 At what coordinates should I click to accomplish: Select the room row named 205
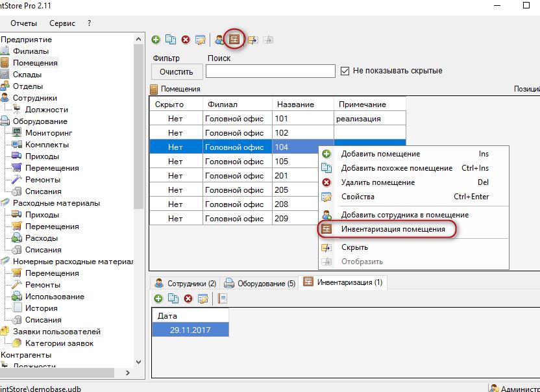[x=234, y=190]
